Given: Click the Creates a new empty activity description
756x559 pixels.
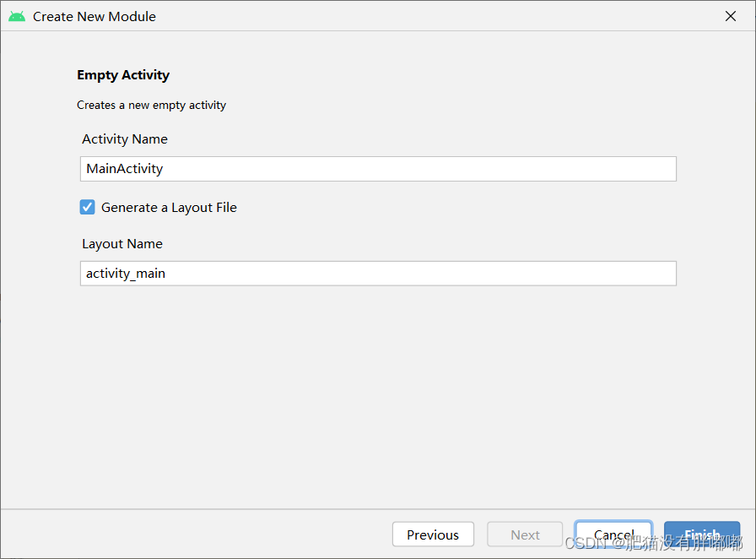Looking at the screenshot, I should tap(151, 105).
